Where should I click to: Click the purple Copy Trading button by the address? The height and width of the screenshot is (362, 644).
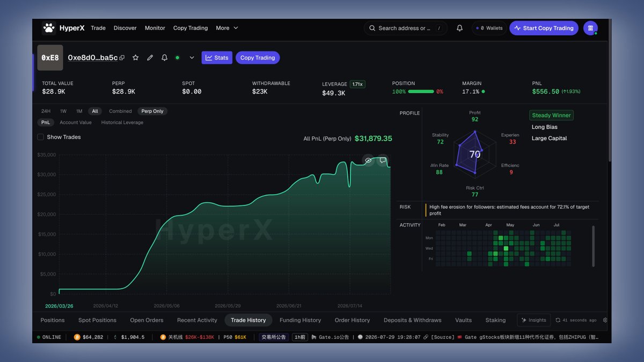tap(258, 58)
